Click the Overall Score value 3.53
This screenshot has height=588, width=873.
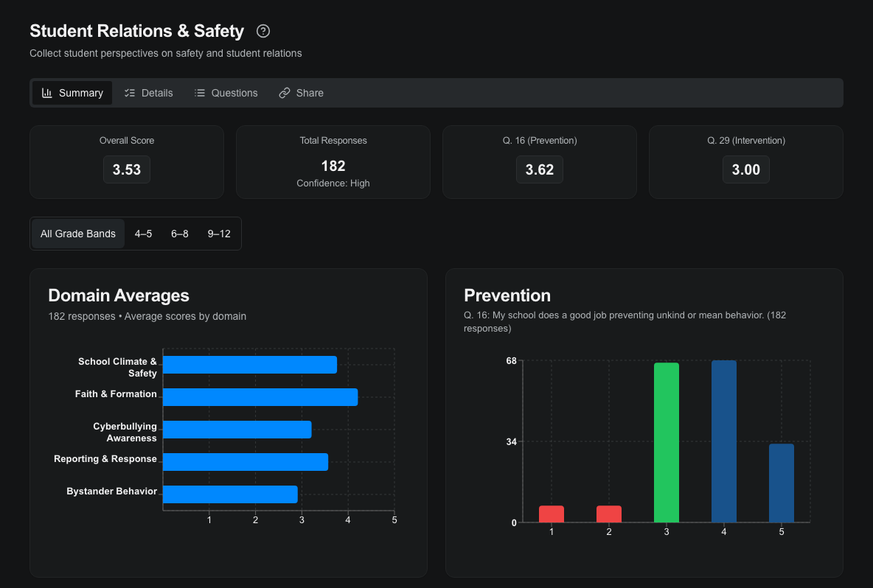[127, 169]
